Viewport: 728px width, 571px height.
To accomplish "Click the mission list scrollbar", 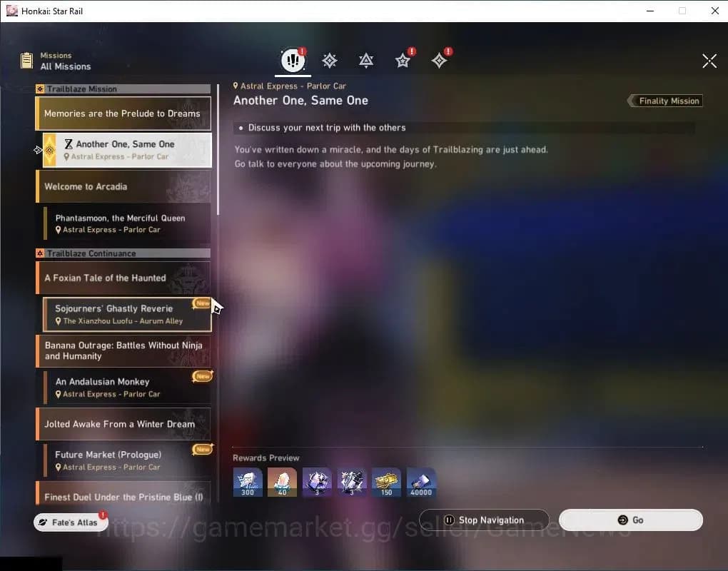I will pos(218,148).
